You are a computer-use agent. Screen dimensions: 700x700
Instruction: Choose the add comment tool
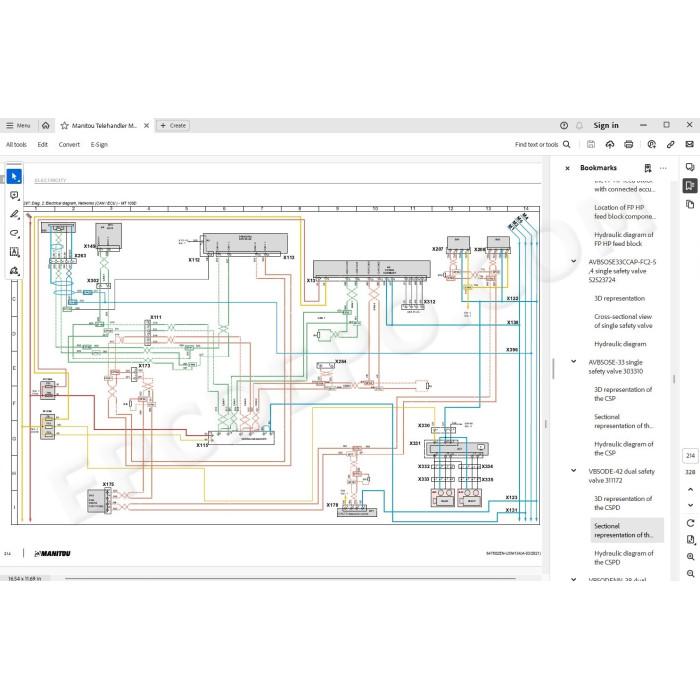tap(14, 196)
